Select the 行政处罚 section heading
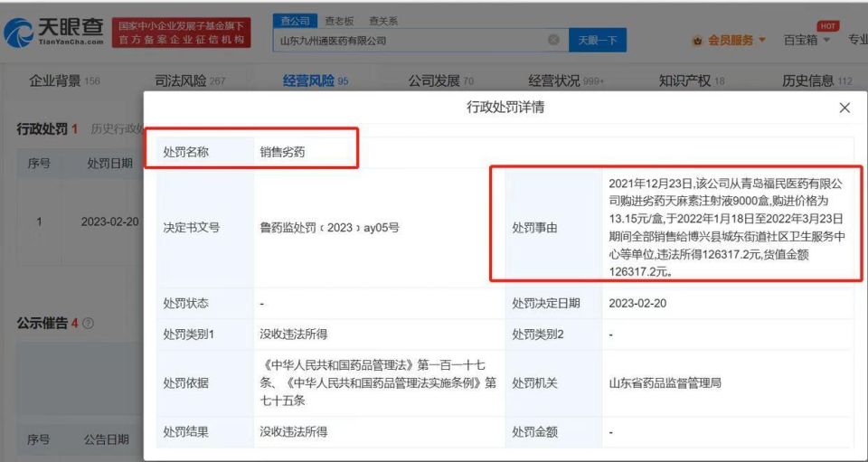The height and width of the screenshot is (462, 868). [x=42, y=129]
